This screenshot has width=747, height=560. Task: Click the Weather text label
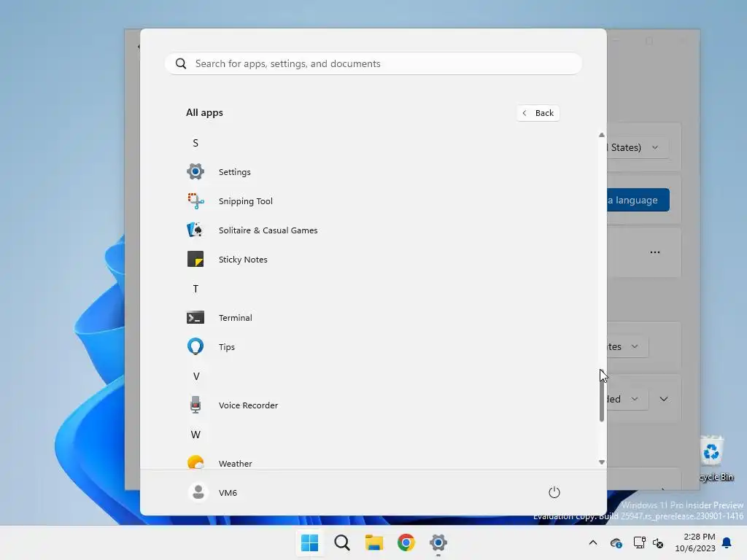click(x=236, y=463)
